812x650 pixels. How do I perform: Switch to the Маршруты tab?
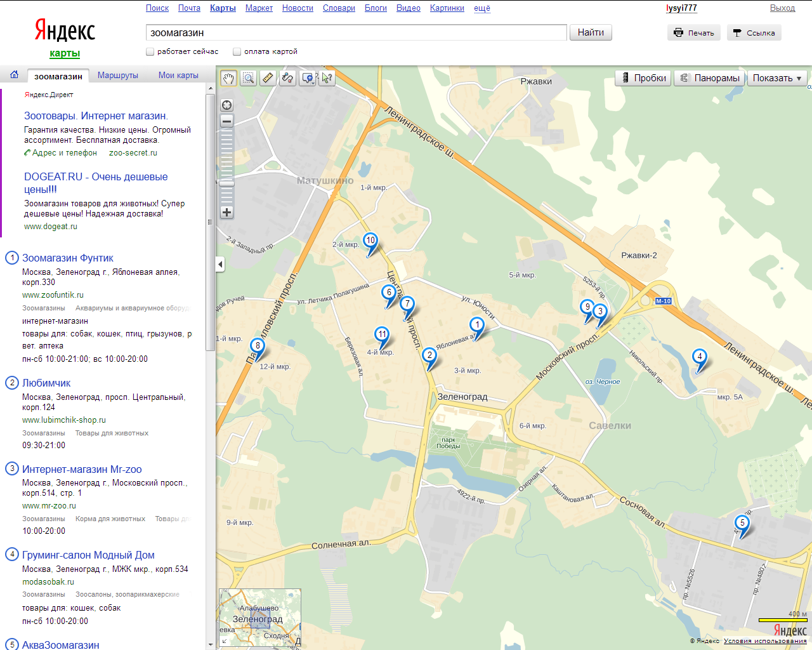118,75
